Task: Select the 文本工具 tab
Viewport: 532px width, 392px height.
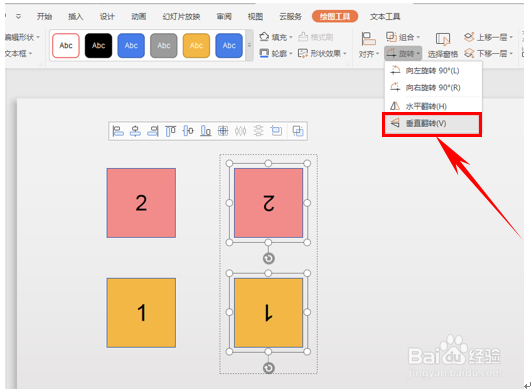Action: 385,16
